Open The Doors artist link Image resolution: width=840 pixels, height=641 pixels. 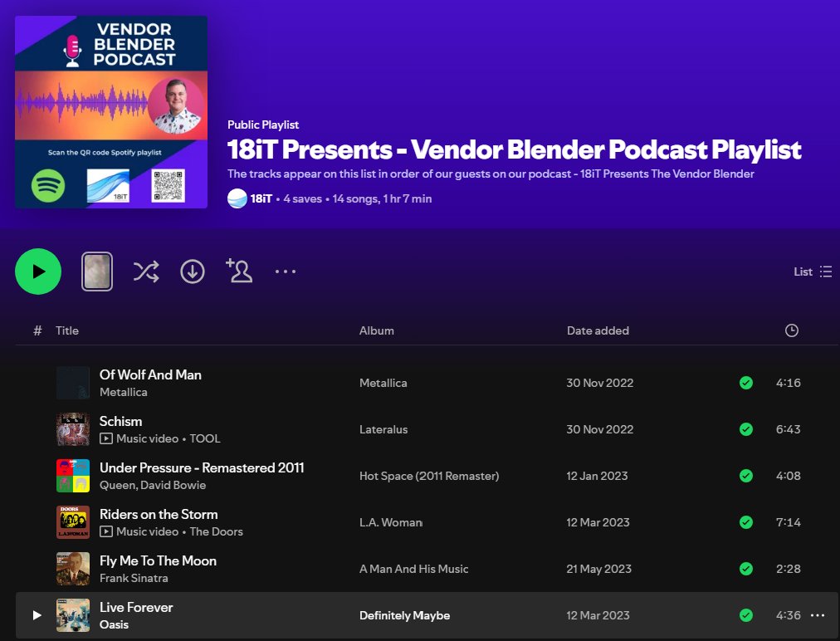pos(216,531)
